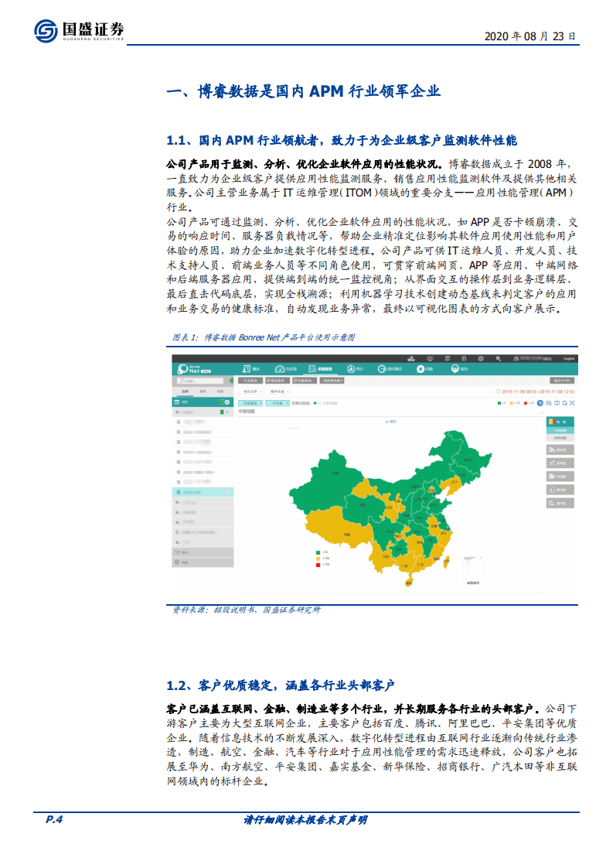613x868 pixels.
Task: Click the Bonree Net logo
Action: 194,369
